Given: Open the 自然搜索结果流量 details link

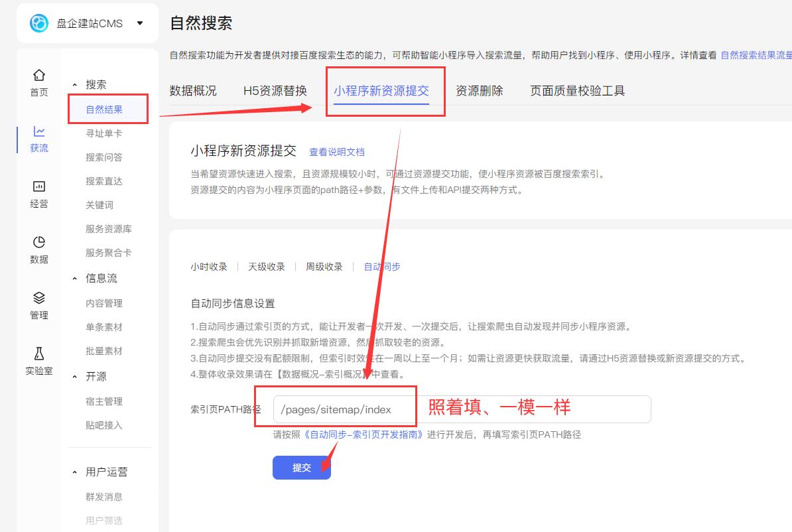Looking at the screenshot, I should click(x=756, y=55).
